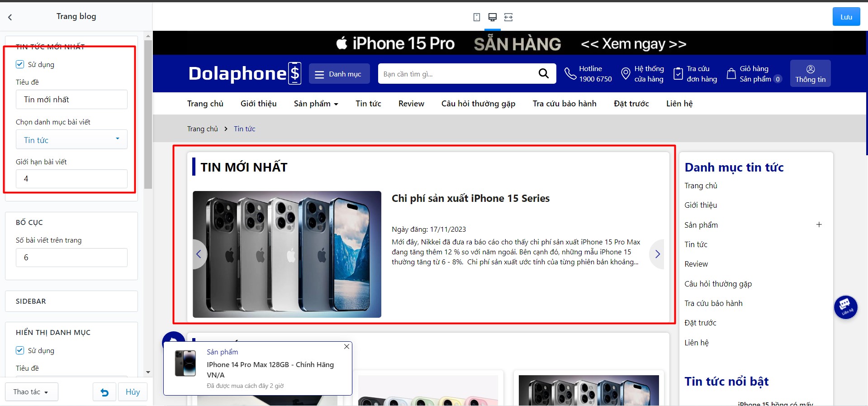Open Trang chủ in the main navigation
868x406 pixels.
205,104
